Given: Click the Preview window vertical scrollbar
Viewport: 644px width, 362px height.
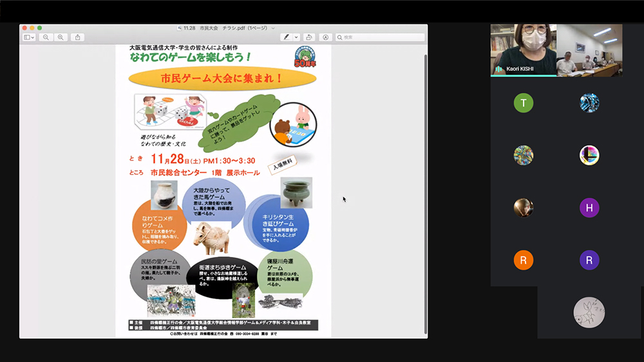Looking at the screenshot, I should (x=426, y=193).
